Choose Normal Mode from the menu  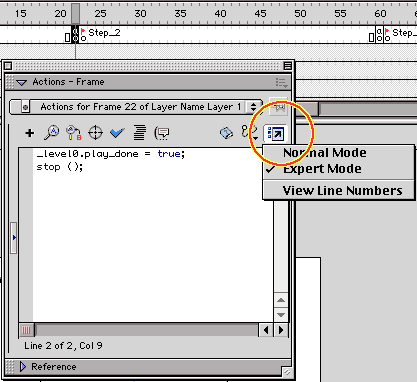click(x=325, y=153)
